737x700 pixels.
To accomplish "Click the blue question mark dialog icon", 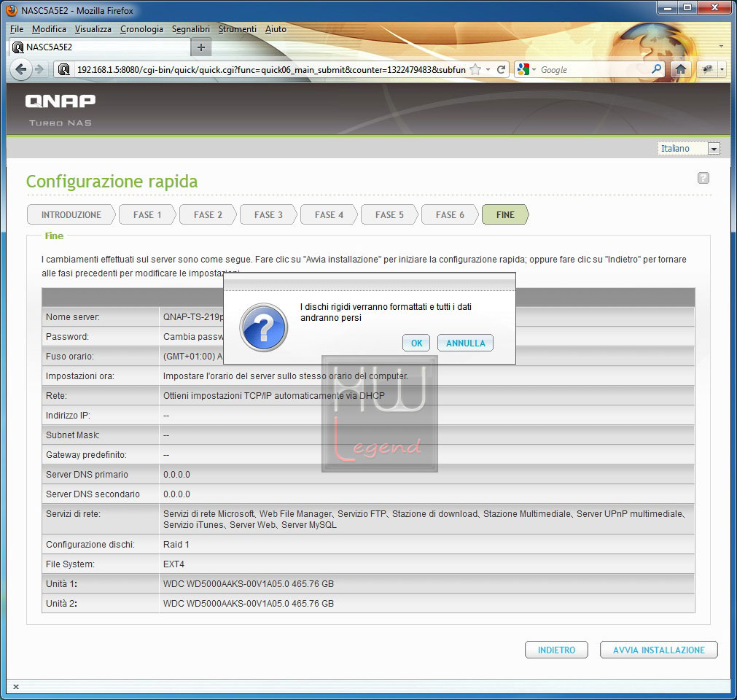I will 264,327.
